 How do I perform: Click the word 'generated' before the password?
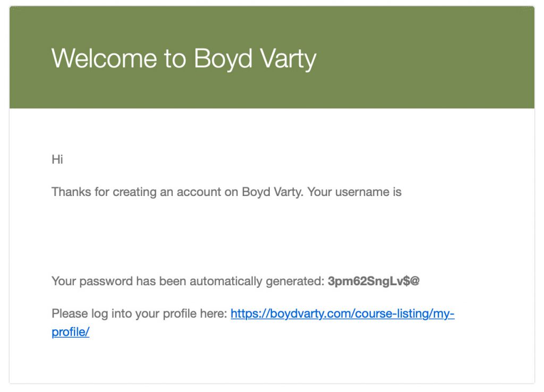(x=295, y=282)
